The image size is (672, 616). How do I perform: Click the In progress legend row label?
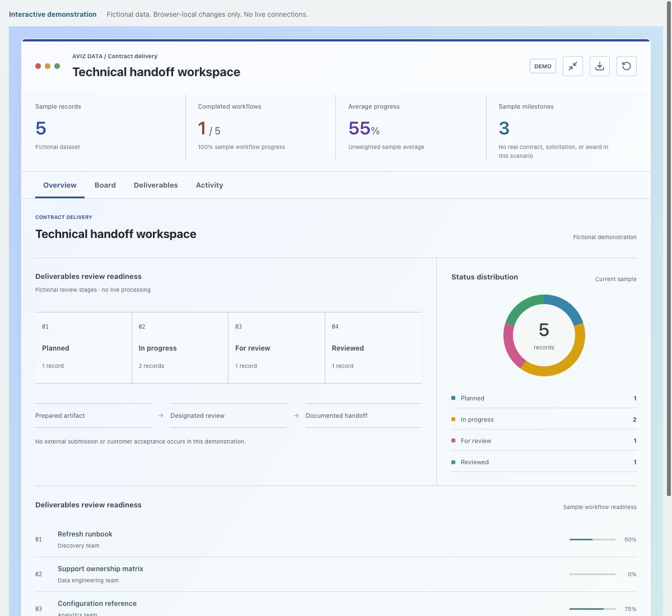pos(477,419)
